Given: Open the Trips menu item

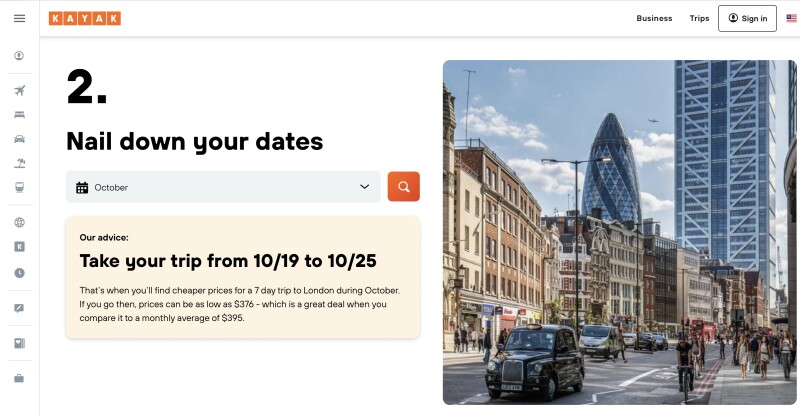Looking at the screenshot, I should point(699,18).
